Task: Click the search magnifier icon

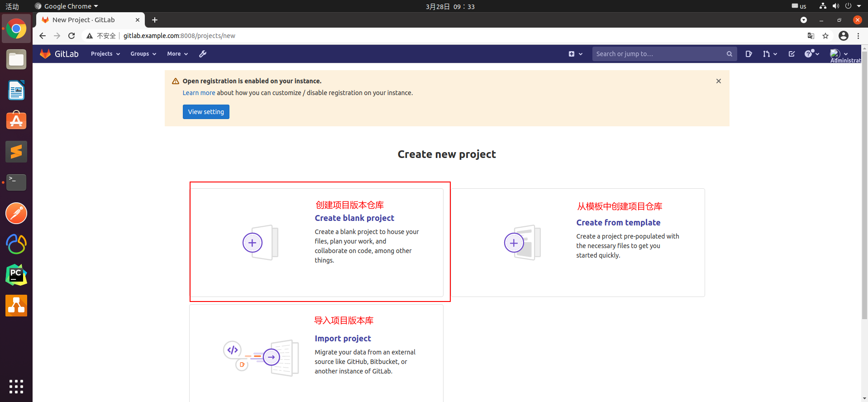Action: coord(729,54)
